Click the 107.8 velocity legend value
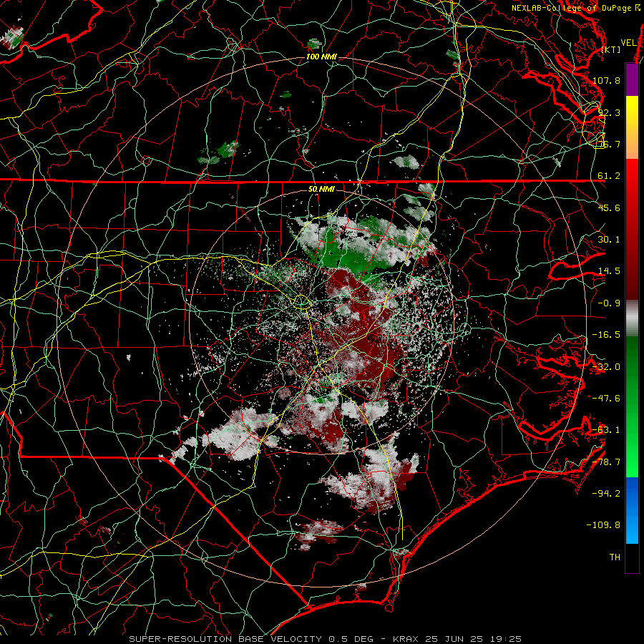Image resolution: width=644 pixels, height=644 pixels. point(606,80)
